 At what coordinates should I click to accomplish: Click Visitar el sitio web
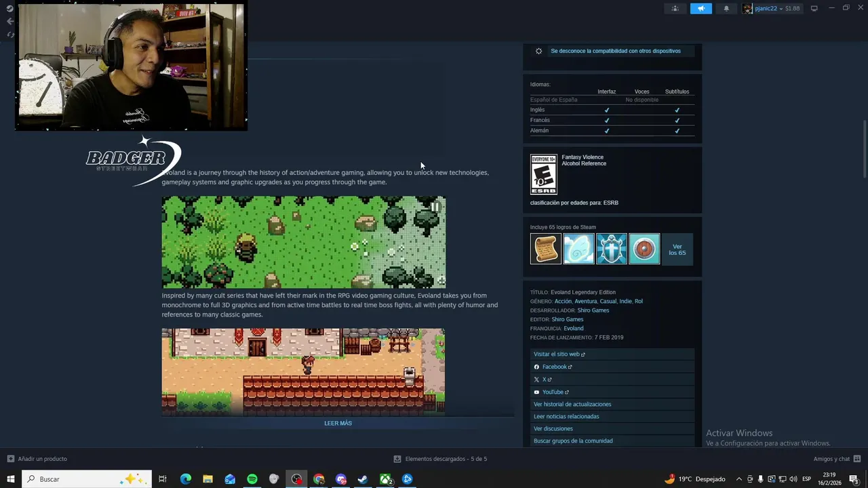612,354
